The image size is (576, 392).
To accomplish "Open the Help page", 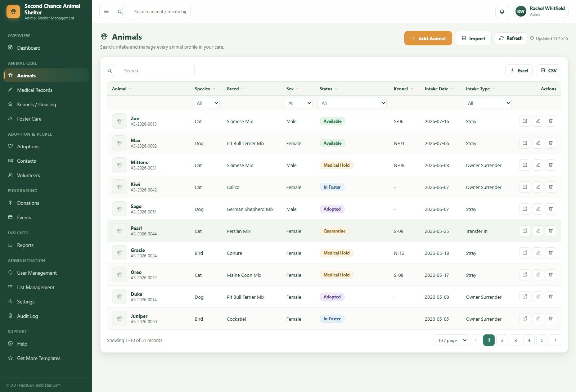I will (46, 344).
